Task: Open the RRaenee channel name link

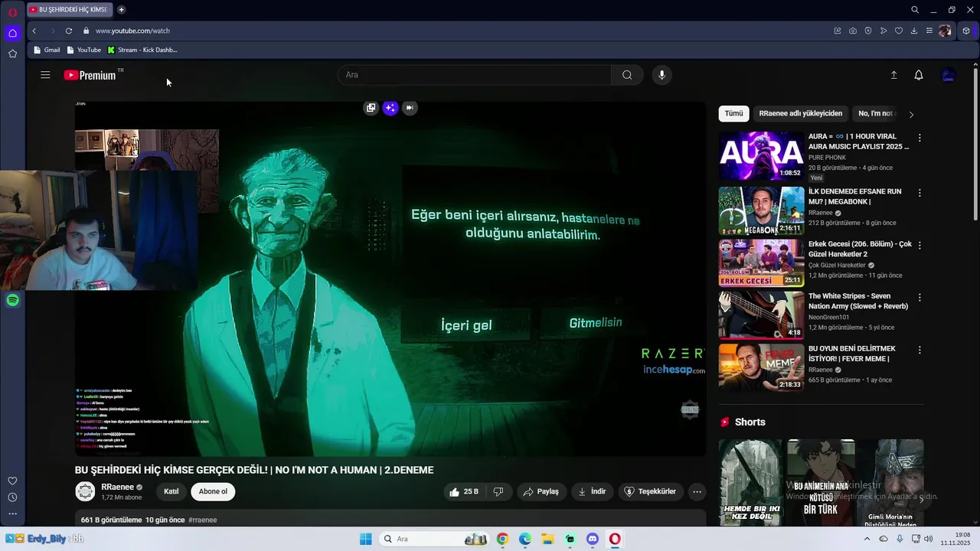Action: click(117, 487)
